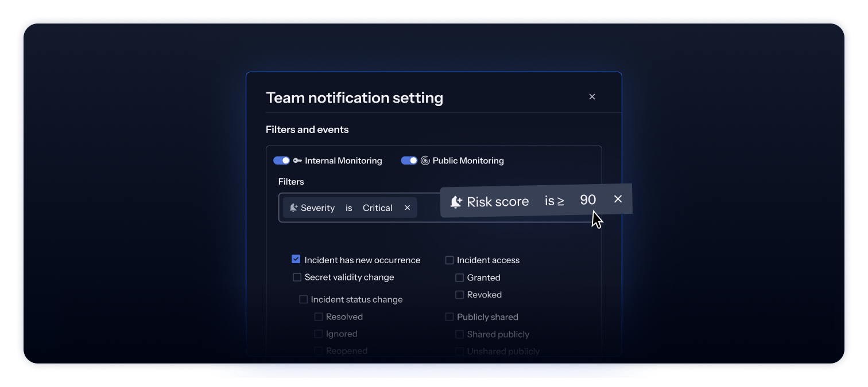Edit the Risk score value 90
868x387 pixels.
pos(588,200)
